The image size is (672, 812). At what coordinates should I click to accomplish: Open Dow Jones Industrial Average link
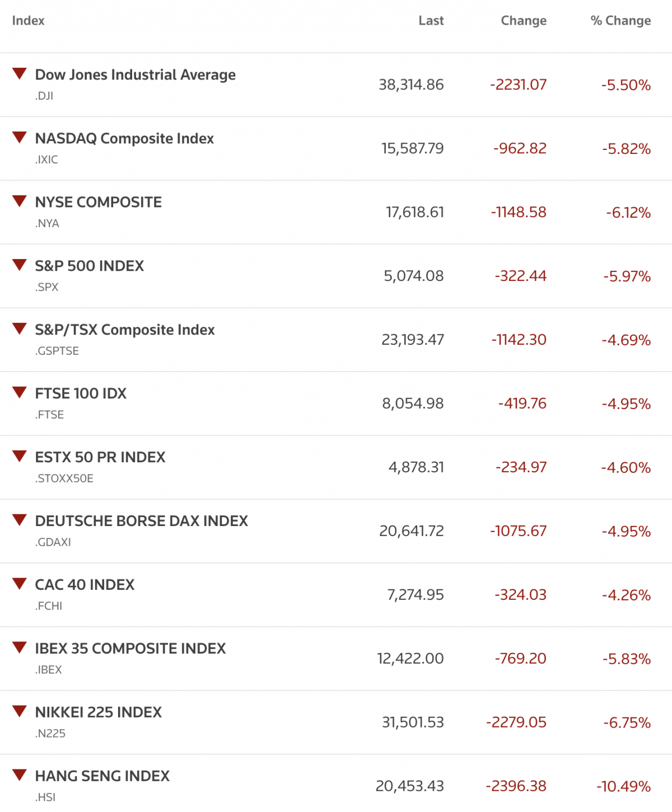point(135,74)
